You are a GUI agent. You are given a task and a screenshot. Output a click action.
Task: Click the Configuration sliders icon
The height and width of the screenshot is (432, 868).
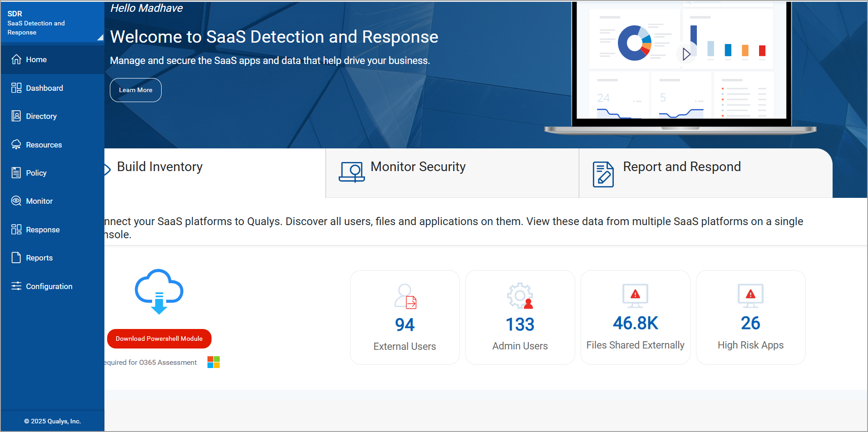click(x=16, y=286)
